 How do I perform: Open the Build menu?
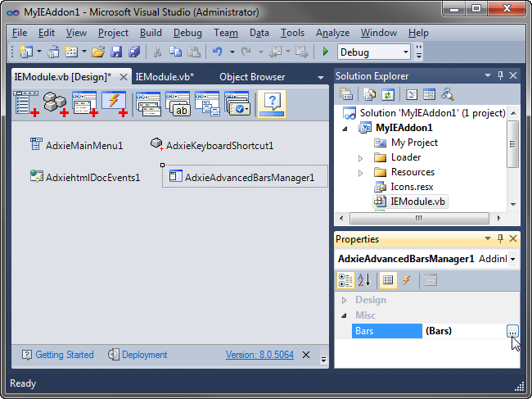pyautogui.click(x=151, y=33)
